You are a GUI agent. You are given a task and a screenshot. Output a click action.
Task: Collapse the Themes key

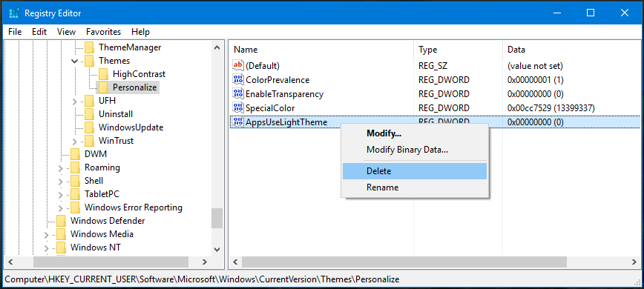(x=75, y=61)
